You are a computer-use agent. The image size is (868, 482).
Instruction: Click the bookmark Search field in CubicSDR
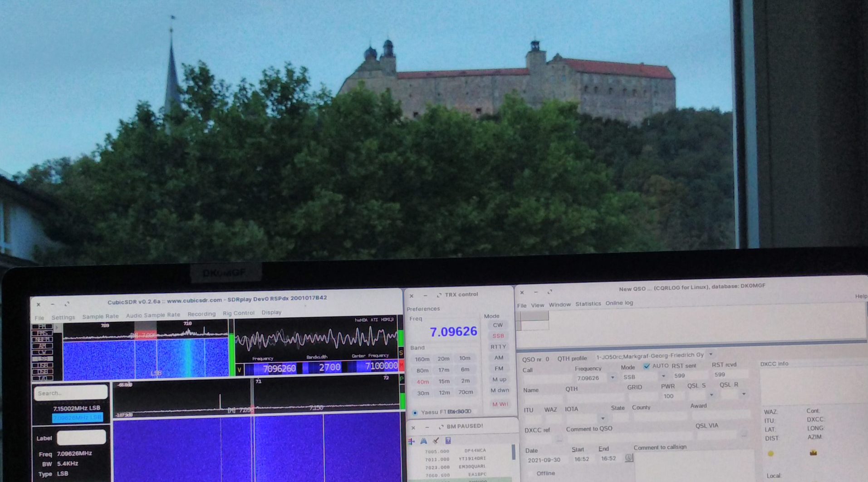pos(71,393)
